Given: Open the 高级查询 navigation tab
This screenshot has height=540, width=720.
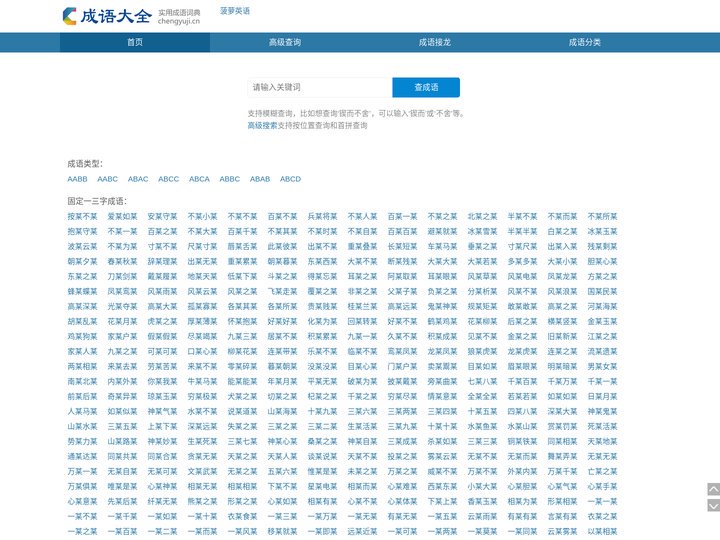Looking at the screenshot, I should pyautogui.click(x=285, y=42).
